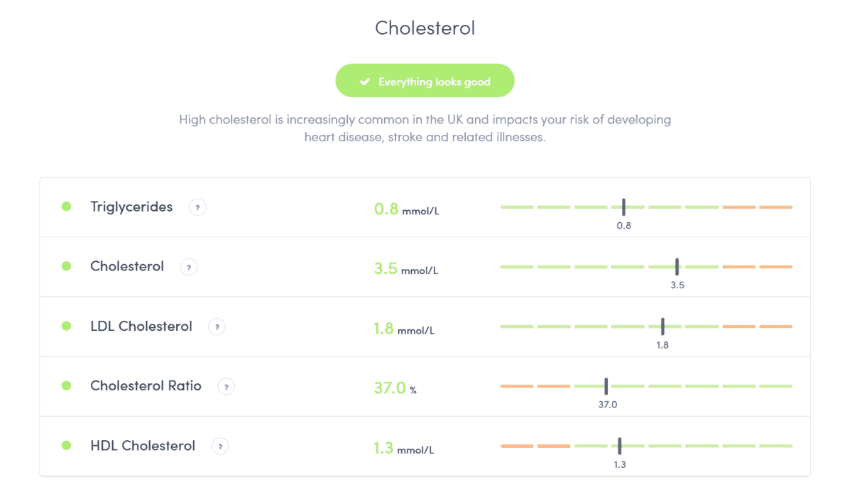852x504 pixels.
Task: Click the Cholesterol Ratio marker at 37.0
Action: pos(606,385)
